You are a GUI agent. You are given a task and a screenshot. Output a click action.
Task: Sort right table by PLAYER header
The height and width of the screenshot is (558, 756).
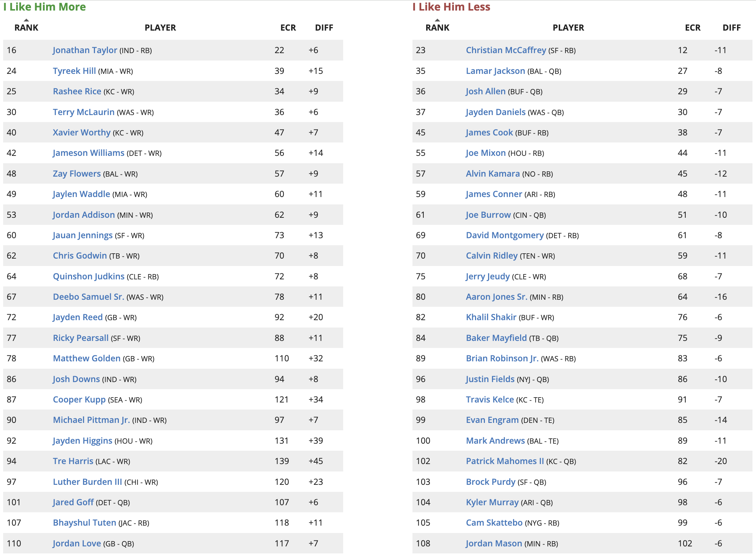[x=568, y=28]
